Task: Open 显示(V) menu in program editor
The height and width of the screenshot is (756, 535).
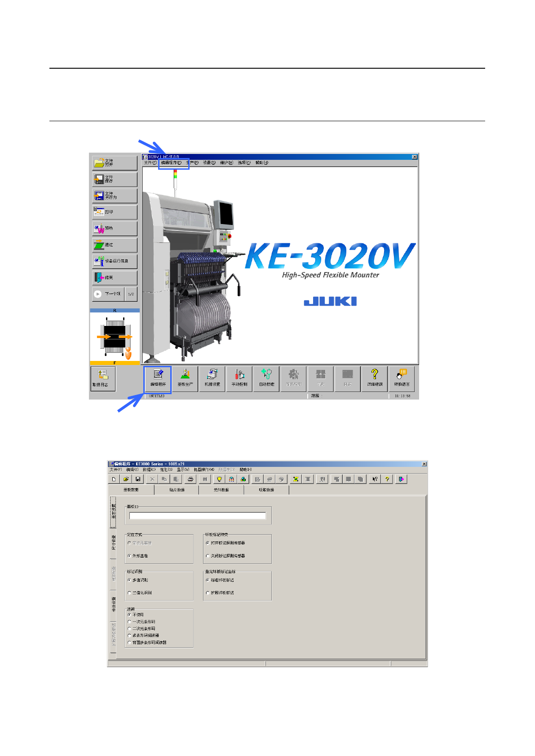Action: coord(183,470)
